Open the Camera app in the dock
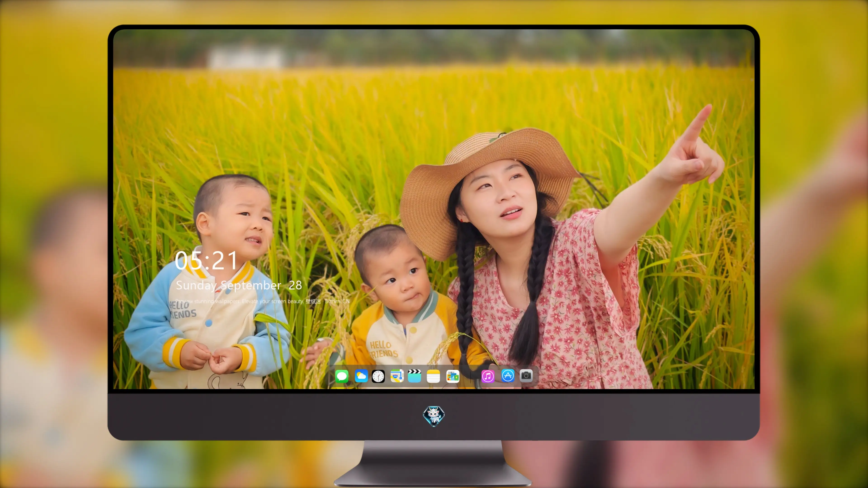This screenshot has height=488, width=868. [526, 375]
